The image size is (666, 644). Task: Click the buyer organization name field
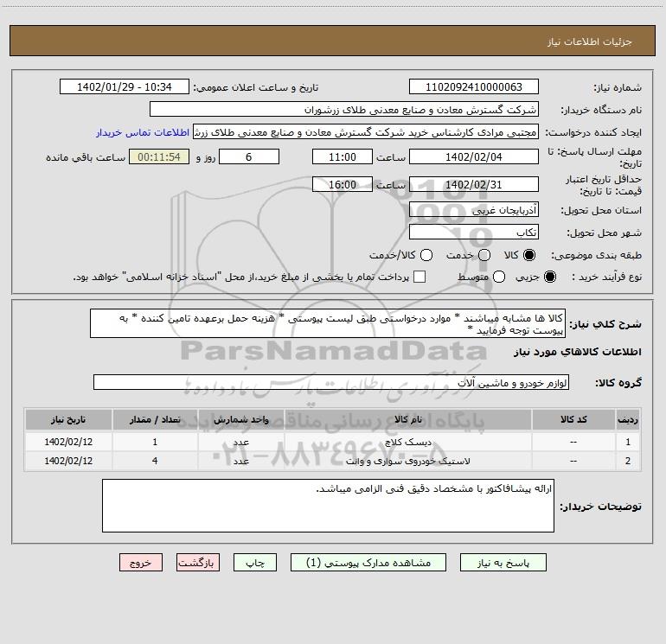(344, 110)
